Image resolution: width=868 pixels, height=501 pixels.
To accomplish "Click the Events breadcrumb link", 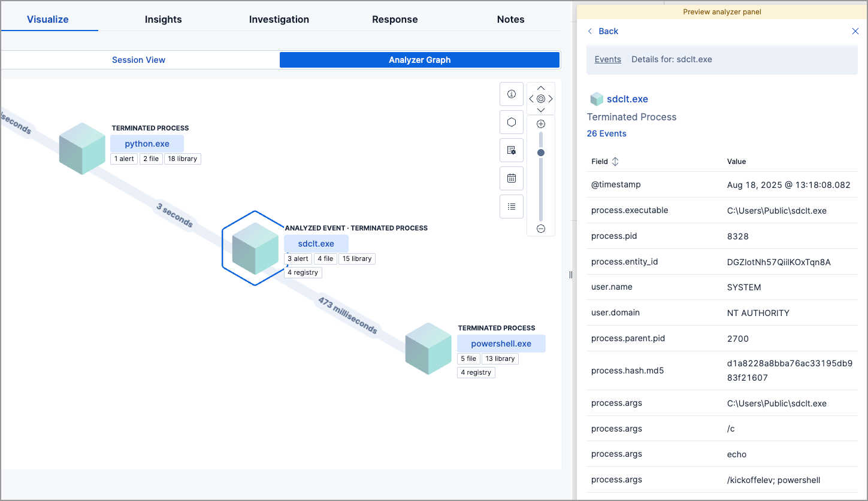I will tap(607, 59).
